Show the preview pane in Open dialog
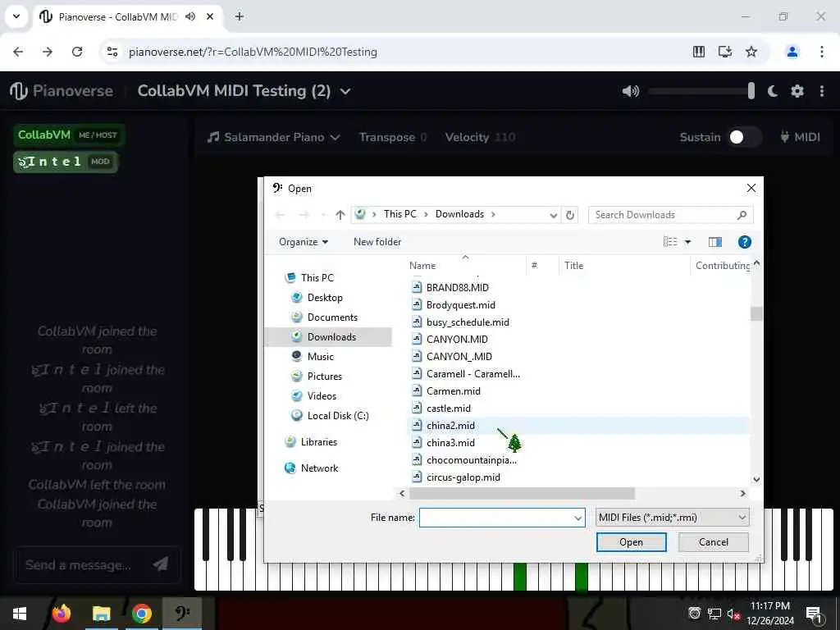Screen dimensions: 840x630 click(715, 242)
